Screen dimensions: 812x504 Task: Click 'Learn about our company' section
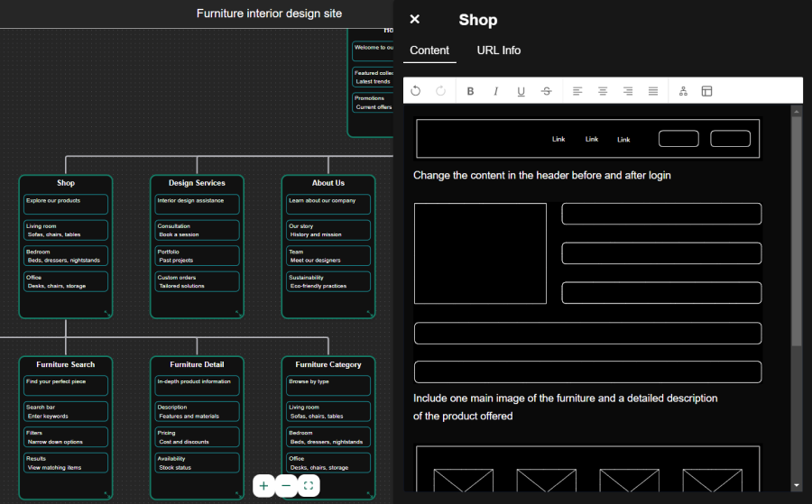[x=328, y=204]
